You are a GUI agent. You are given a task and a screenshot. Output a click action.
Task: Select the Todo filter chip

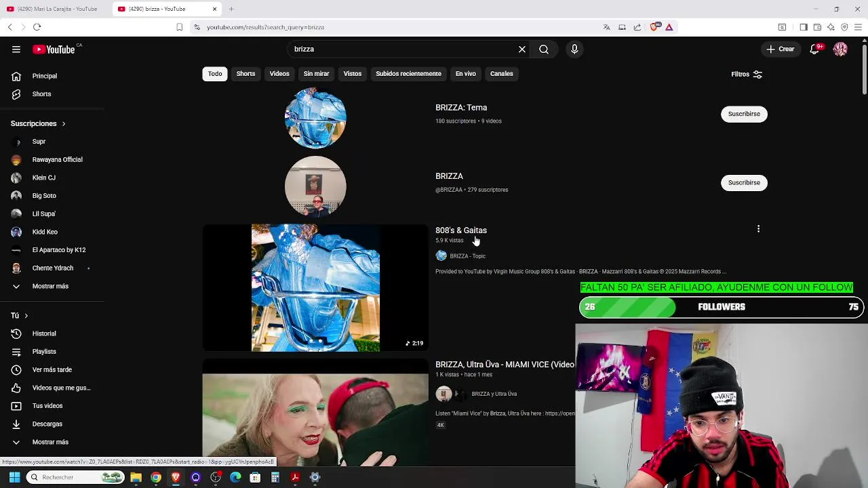point(215,73)
